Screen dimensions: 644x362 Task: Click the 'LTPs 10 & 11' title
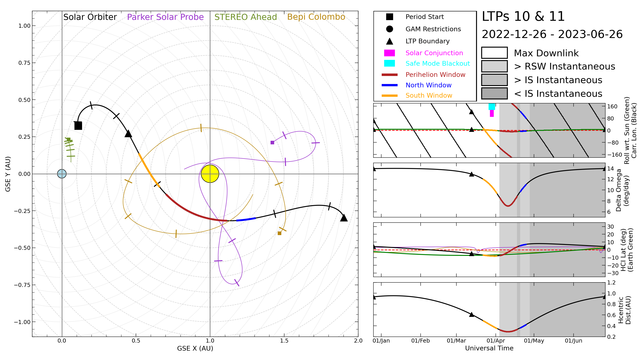[x=523, y=17]
